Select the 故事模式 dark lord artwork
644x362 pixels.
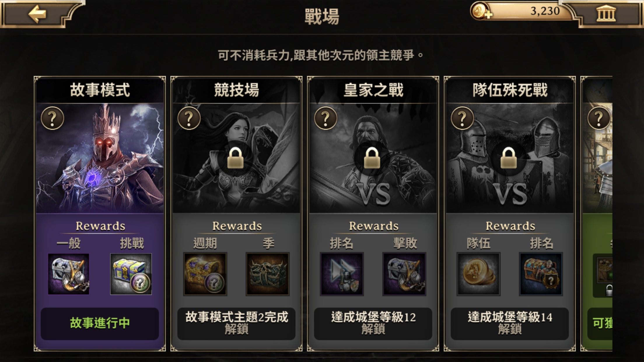(x=100, y=158)
